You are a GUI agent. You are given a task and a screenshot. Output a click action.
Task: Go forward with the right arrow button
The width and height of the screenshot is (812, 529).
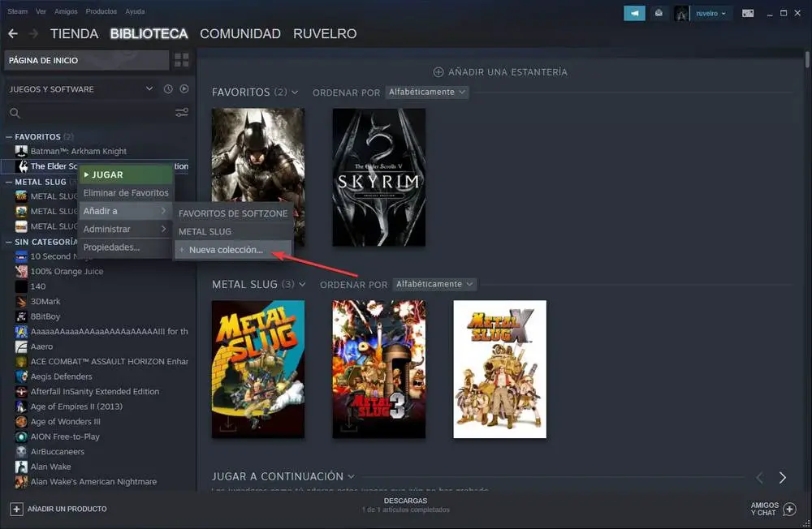point(33,33)
